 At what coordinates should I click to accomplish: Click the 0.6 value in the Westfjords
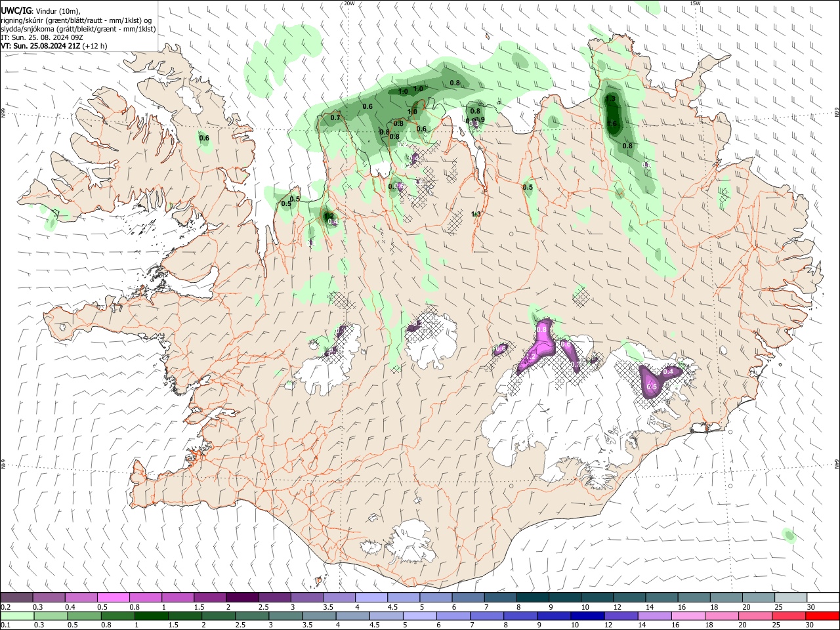tap(204, 138)
